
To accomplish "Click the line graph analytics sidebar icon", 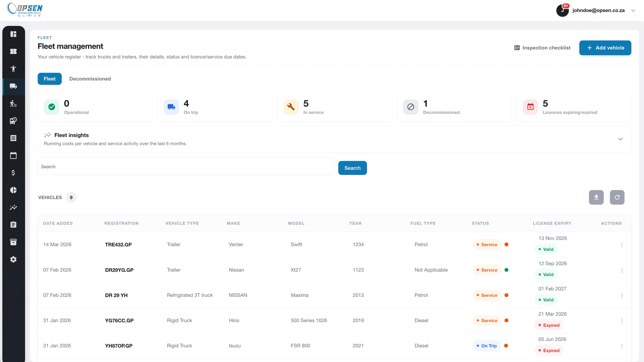I will click(x=13, y=207).
